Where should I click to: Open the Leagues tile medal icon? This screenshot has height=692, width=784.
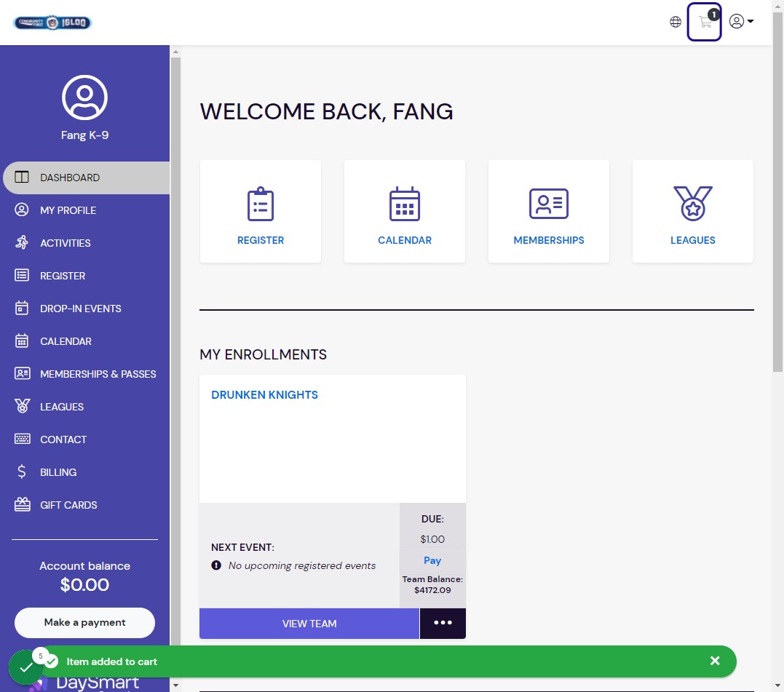click(692, 203)
